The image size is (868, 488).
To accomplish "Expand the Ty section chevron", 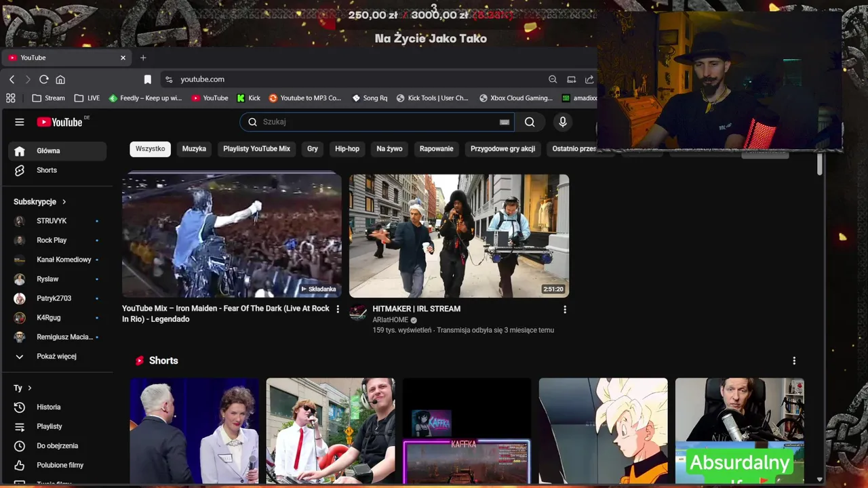I will tap(29, 388).
